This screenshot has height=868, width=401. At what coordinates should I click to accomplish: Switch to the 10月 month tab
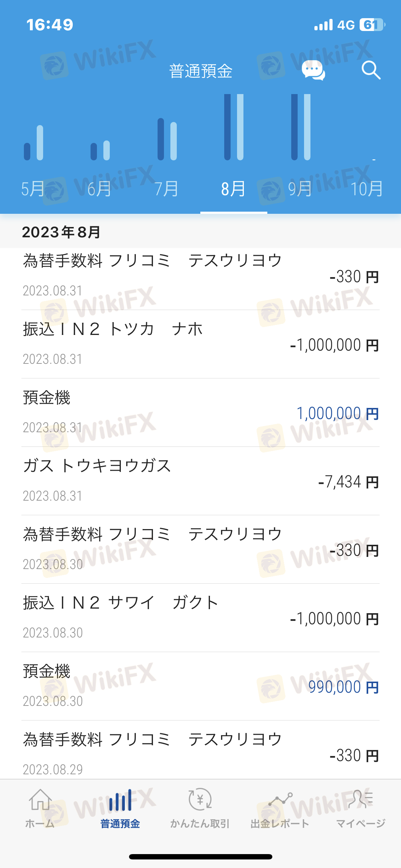pyautogui.click(x=367, y=189)
